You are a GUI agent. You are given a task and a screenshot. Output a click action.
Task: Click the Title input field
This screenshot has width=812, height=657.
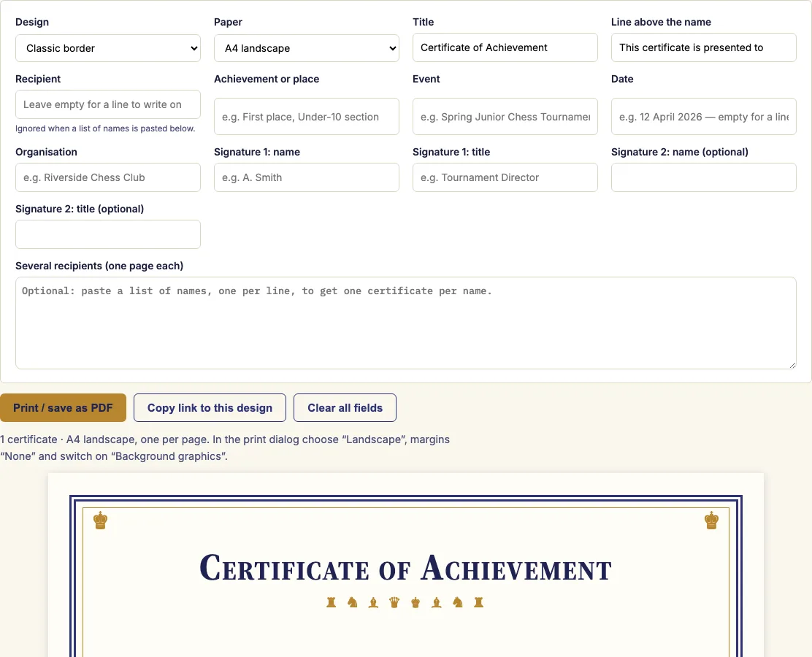click(505, 47)
